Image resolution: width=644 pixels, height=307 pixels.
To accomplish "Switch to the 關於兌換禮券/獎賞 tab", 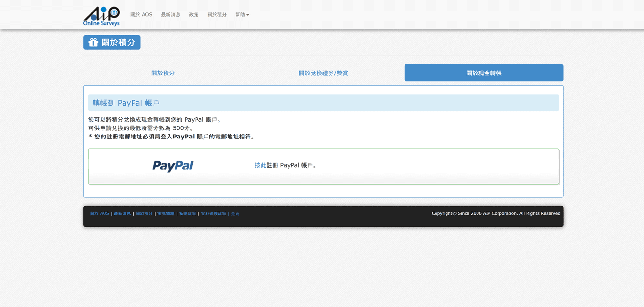I will 323,73.
